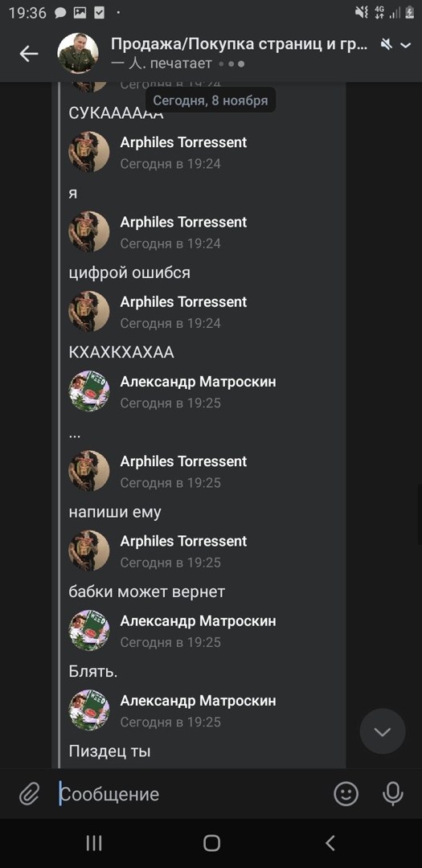This screenshot has width=422, height=868.
Task: Tap the microphone voice message icon
Action: 392,794
